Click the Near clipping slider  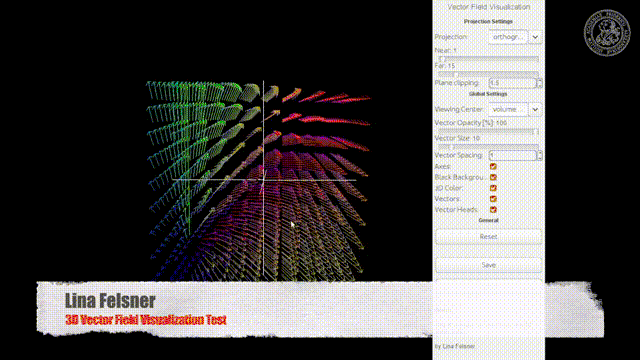click(x=489, y=59)
